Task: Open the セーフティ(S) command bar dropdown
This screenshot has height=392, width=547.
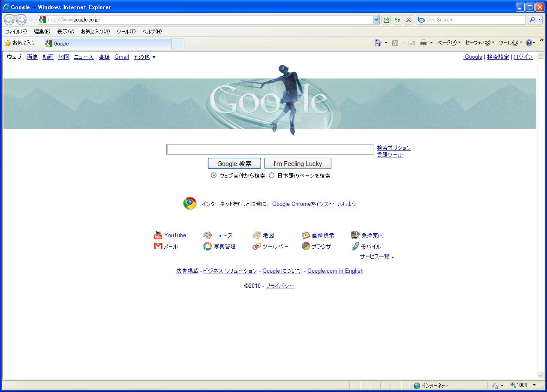Action: coord(480,43)
